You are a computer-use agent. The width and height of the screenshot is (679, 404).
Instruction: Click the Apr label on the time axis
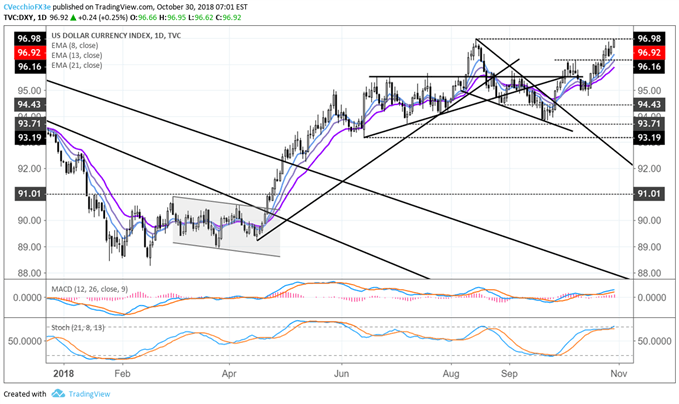click(x=229, y=374)
